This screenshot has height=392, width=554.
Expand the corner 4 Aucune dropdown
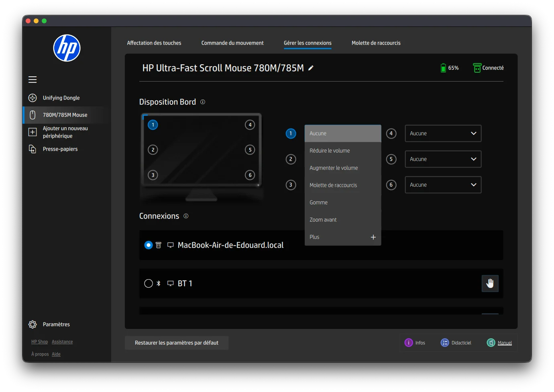[x=443, y=133]
